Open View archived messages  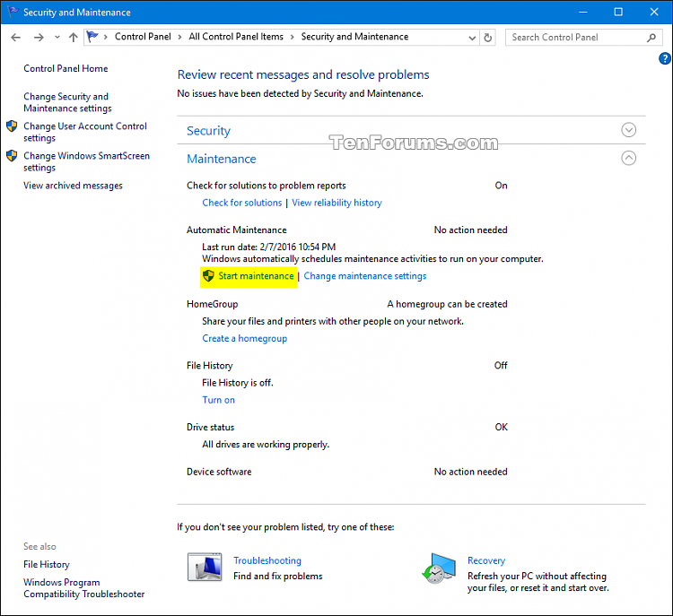[x=73, y=186]
